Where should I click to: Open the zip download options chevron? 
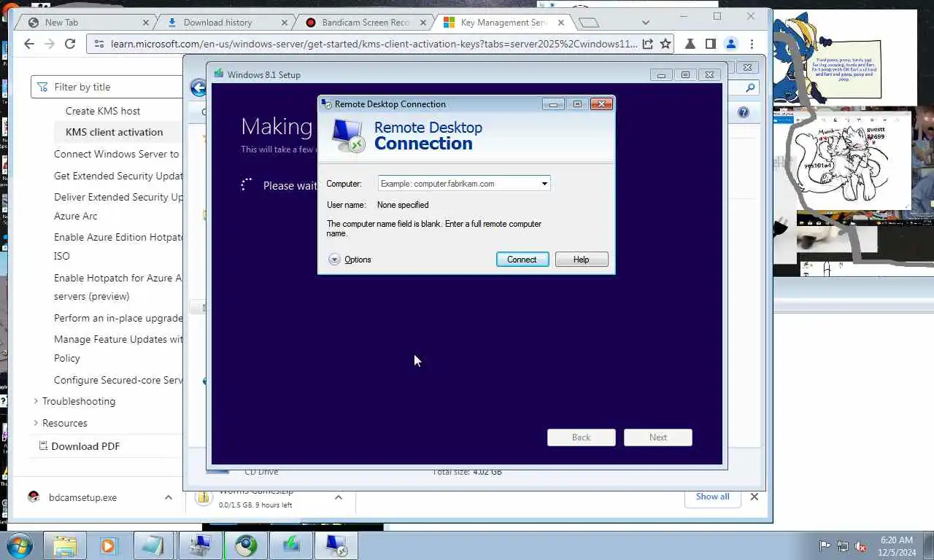[x=339, y=497]
